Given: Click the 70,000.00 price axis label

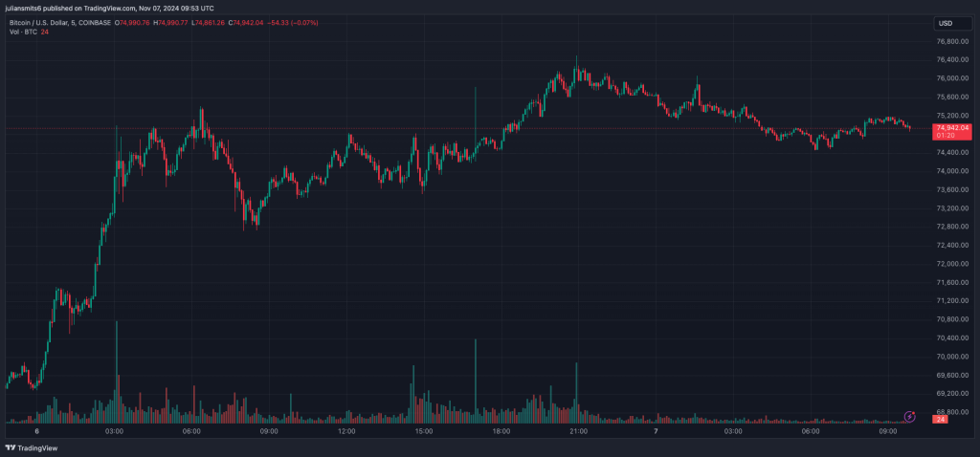Looking at the screenshot, I should [x=952, y=358].
